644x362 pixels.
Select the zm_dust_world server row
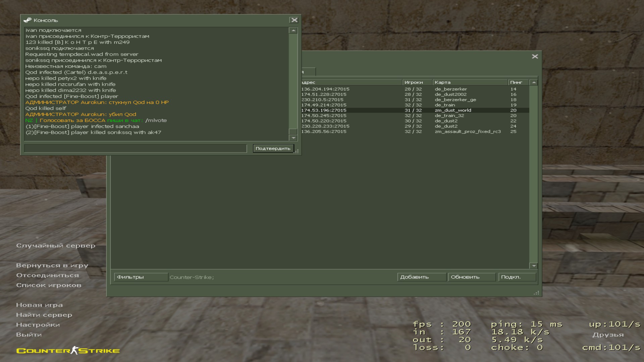coord(453,110)
